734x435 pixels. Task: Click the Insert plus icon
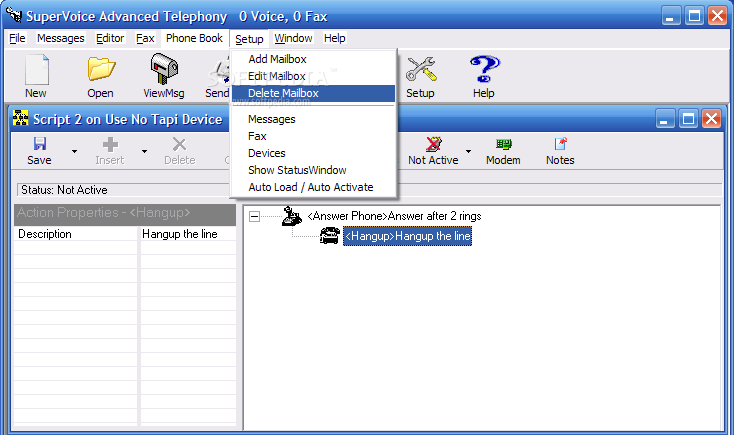click(x=110, y=144)
